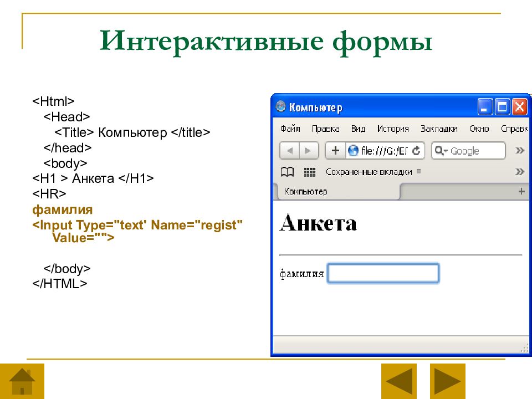Open the Окно menu
The image size is (532, 399).
click(x=479, y=129)
